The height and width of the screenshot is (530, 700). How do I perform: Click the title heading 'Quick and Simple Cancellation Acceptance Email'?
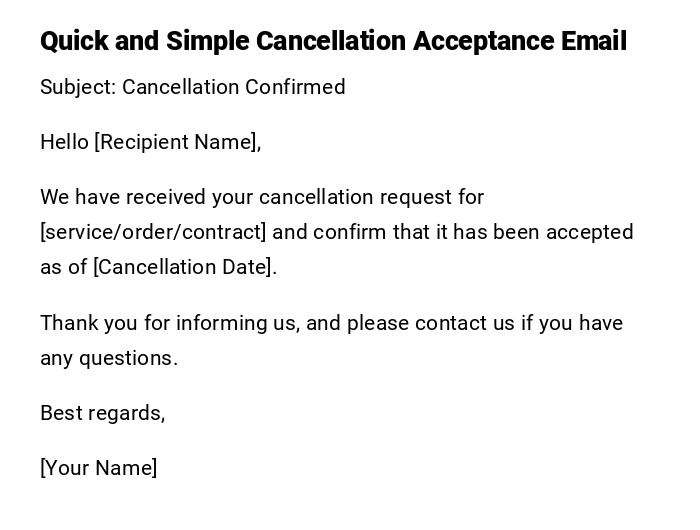point(333,41)
